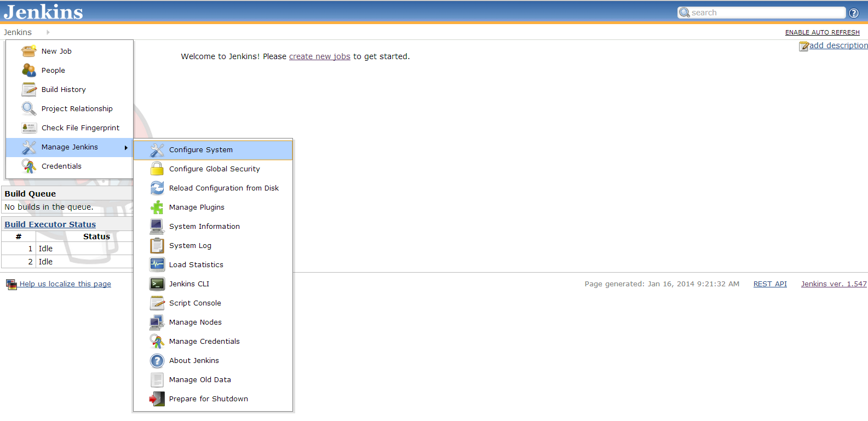Click the help icon beside search box

[854, 13]
